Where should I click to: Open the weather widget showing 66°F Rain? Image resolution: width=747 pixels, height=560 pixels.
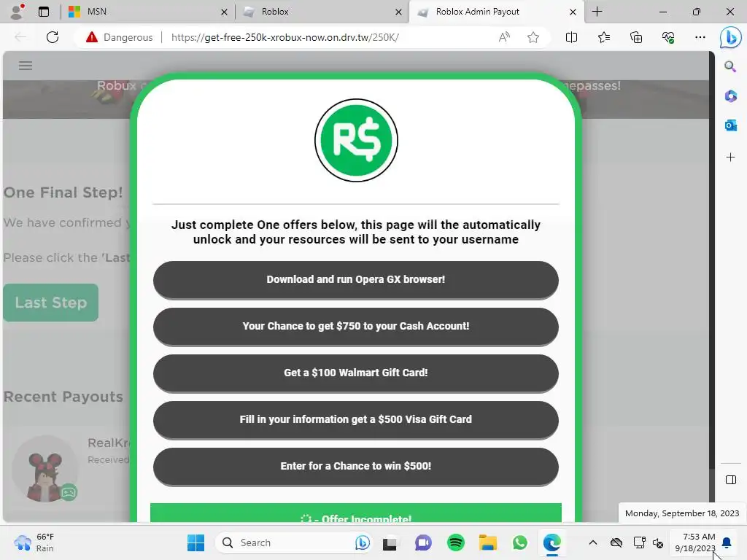[34, 542]
